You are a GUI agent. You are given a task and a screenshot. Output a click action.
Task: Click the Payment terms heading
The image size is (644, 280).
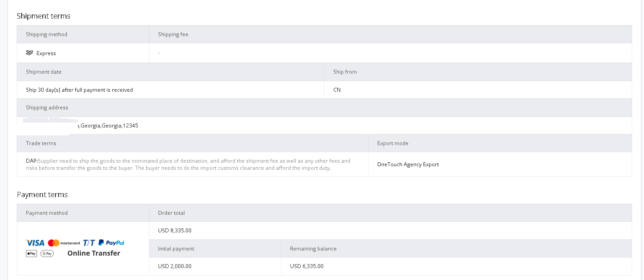coord(42,194)
